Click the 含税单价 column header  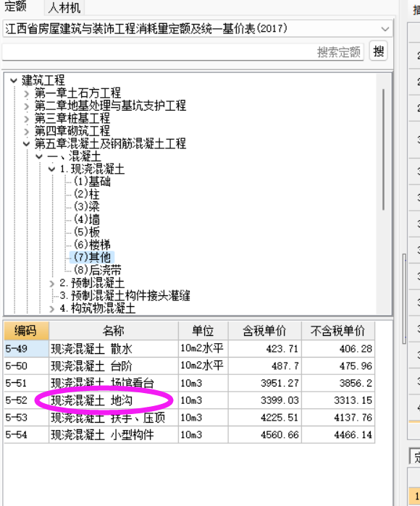click(265, 331)
